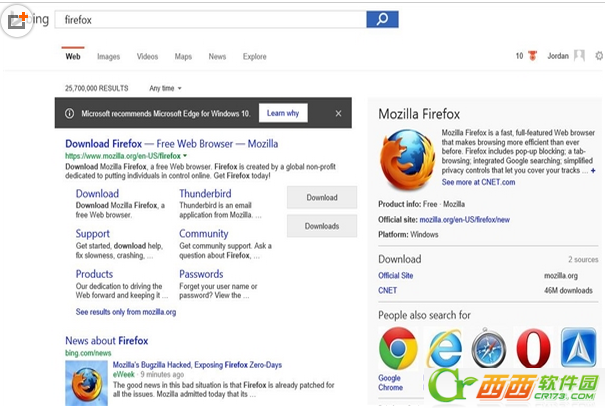Open the settings gear icon
Screen dimensions: 605x408
coord(599,56)
